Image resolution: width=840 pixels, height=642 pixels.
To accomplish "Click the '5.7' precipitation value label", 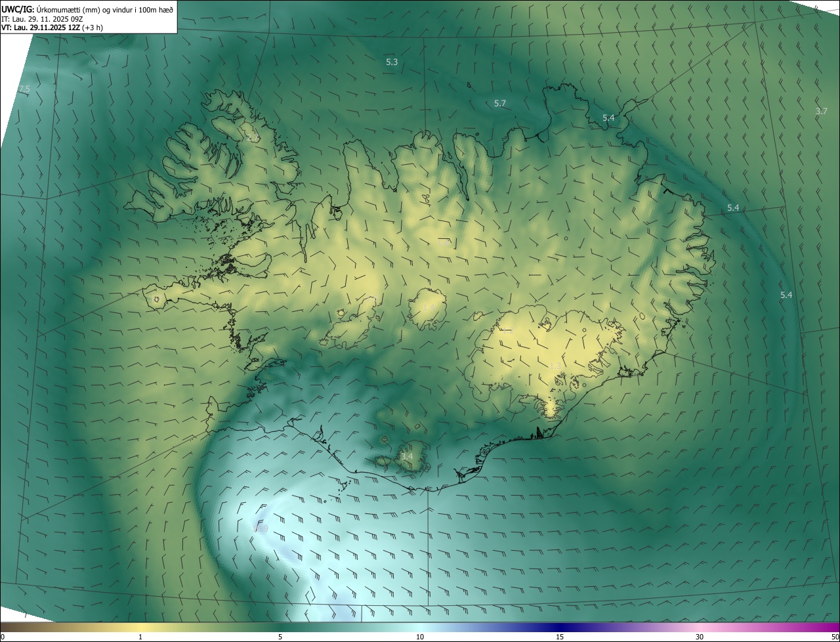I will pyautogui.click(x=500, y=103).
